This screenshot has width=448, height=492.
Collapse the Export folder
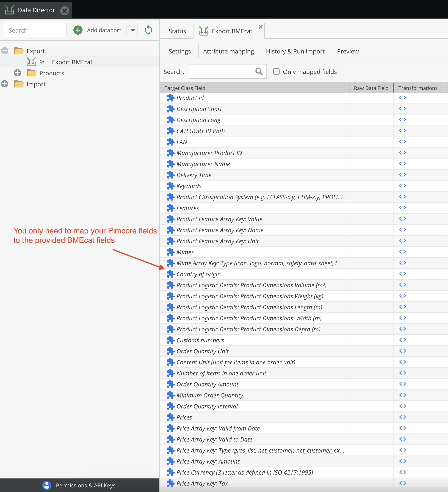5,51
